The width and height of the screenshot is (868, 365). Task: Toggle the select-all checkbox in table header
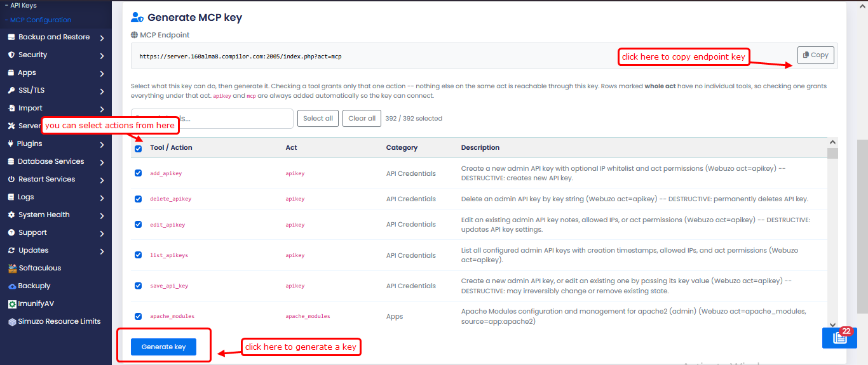click(x=138, y=149)
